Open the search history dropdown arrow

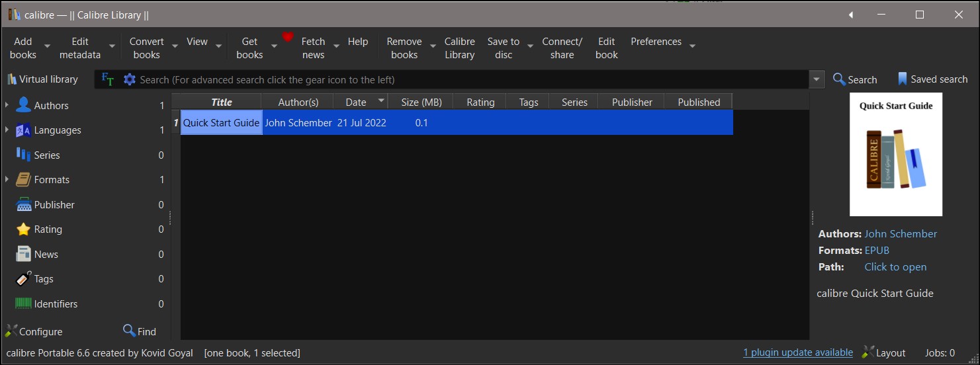(817, 79)
